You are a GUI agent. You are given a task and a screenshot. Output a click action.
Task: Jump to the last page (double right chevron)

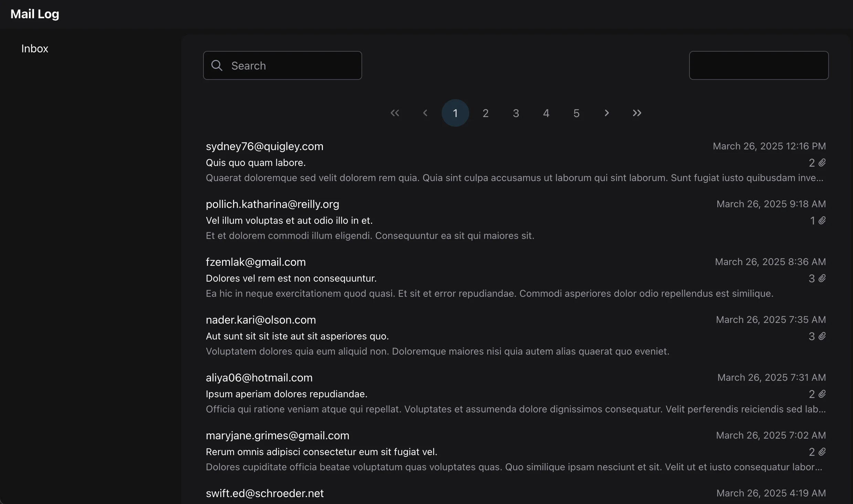[x=637, y=113]
